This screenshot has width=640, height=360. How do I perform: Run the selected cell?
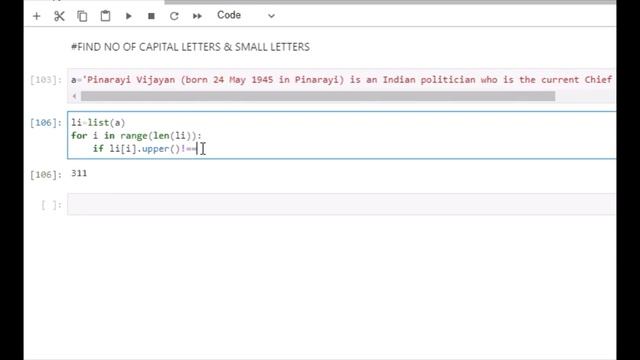(x=129, y=16)
